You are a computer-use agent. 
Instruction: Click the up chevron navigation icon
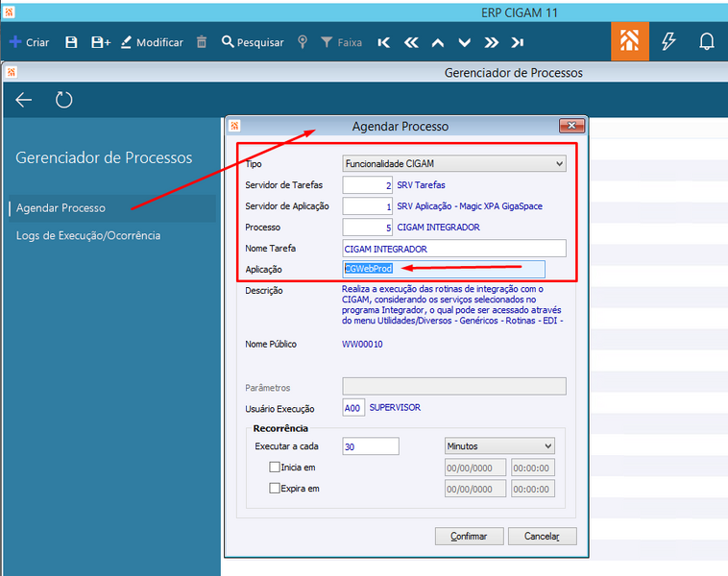coord(438,42)
